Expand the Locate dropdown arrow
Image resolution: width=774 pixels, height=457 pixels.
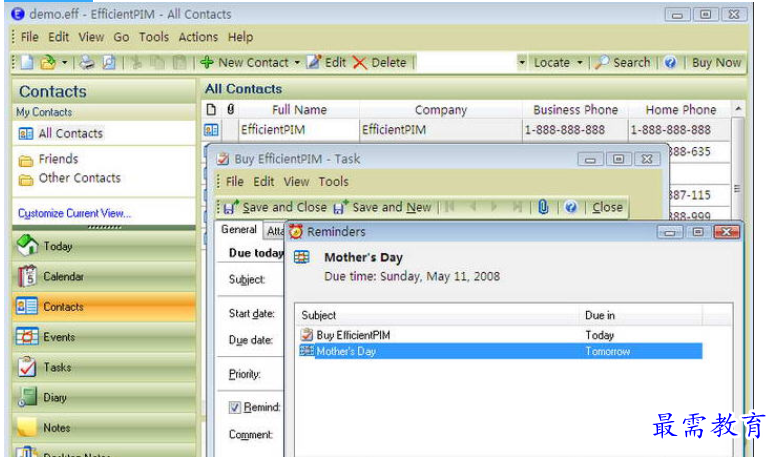pyautogui.click(x=580, y=63)
